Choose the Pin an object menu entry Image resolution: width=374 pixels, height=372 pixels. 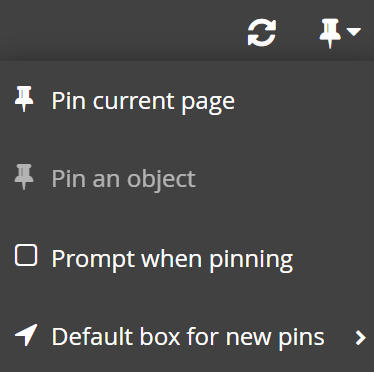click(x=187, y=178)
